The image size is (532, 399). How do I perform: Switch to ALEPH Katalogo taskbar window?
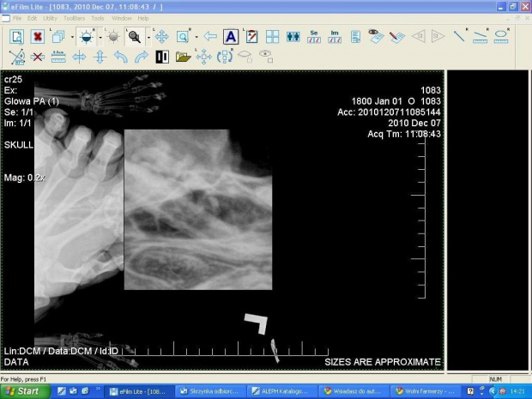(280, 390)
